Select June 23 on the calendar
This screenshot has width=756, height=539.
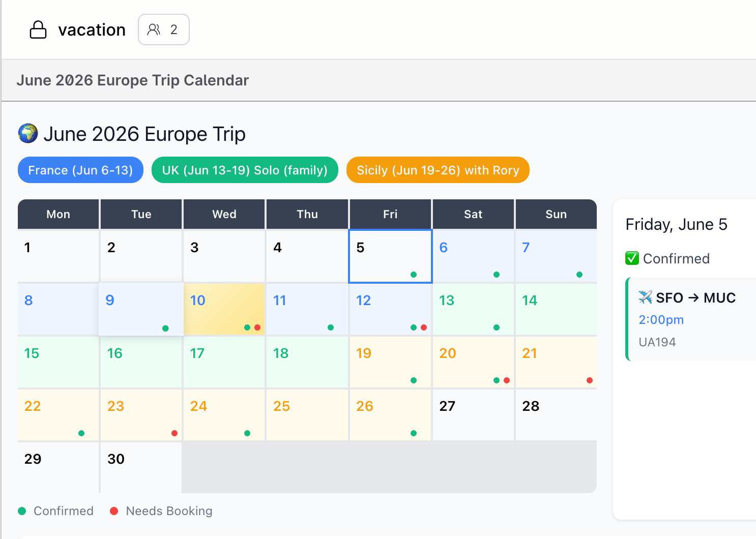click(141, 415)
